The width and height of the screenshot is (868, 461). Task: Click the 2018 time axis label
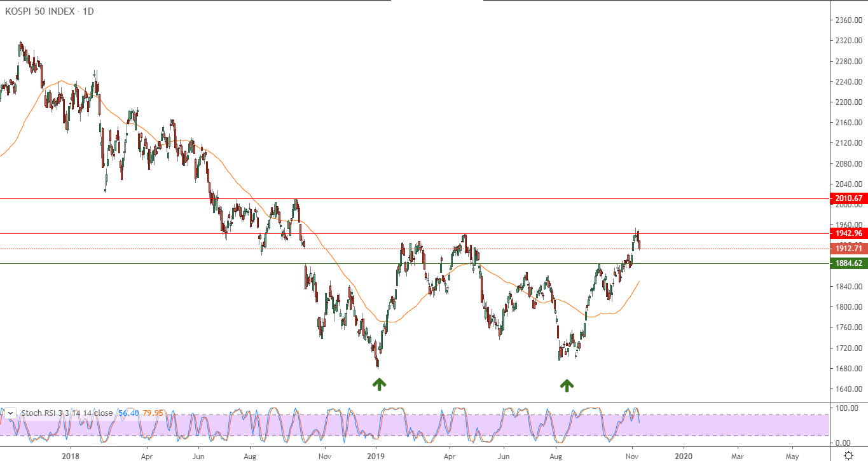[x=71, y=456]
